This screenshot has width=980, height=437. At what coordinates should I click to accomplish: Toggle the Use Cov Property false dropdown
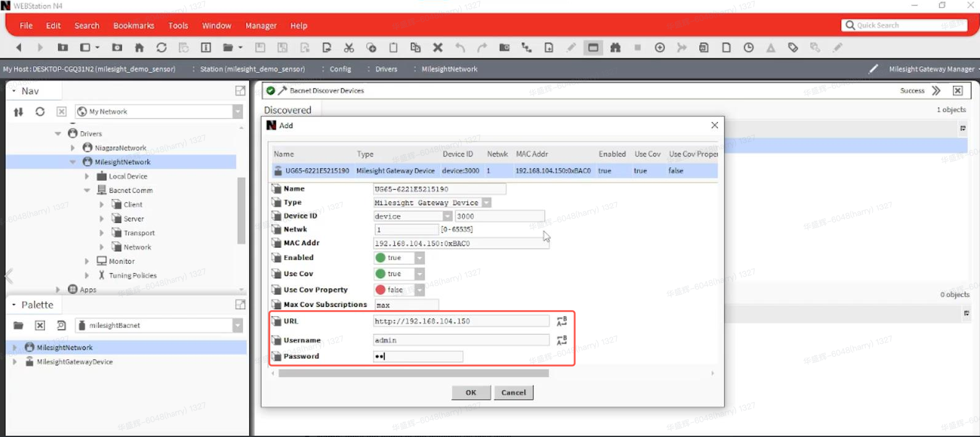(419, 290)
